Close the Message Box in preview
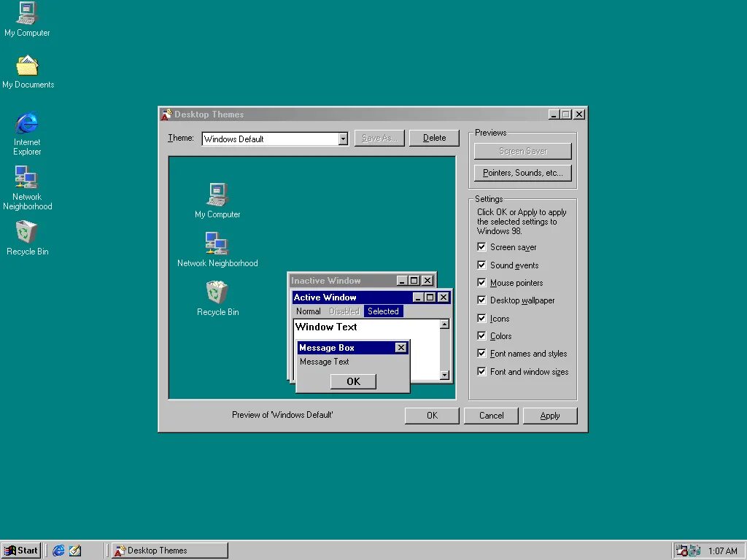The height and width of the screenshot is (560, 747). [401, 348]
